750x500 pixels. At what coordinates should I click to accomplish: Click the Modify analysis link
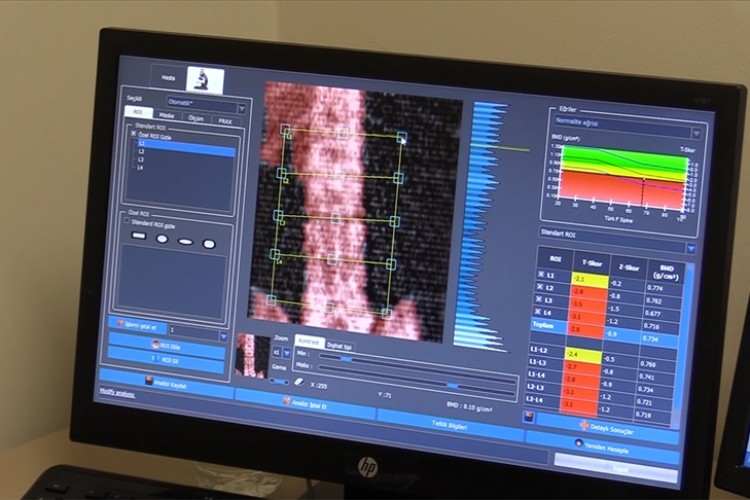(117, 393)
